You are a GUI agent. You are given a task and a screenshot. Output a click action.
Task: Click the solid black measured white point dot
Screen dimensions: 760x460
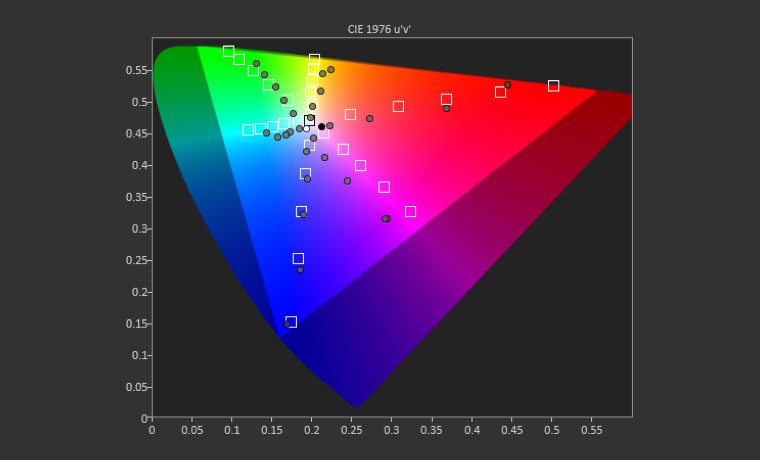point(321,127)
